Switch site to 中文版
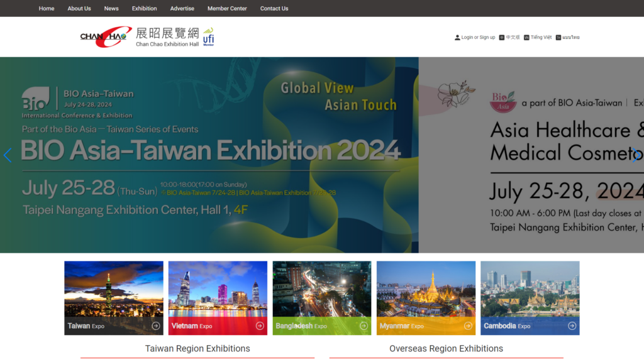The image size is (644, 362). pyautogui.click(x=513, y=37)
